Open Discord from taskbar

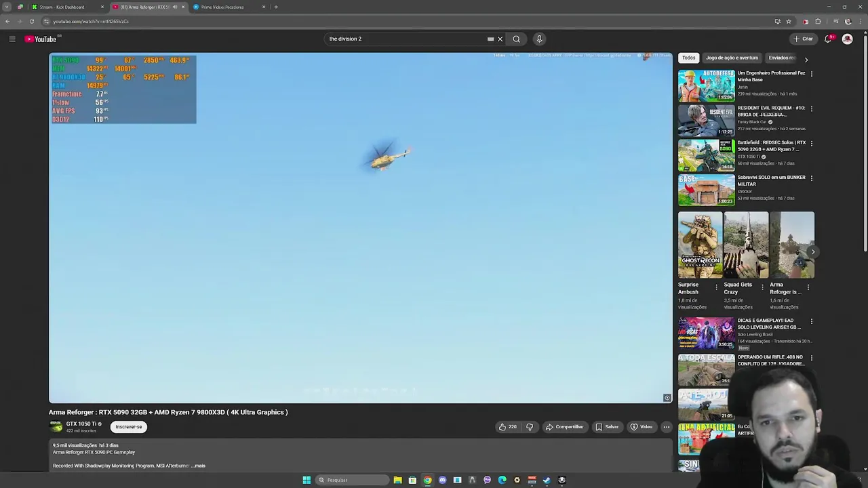(442, 481)
